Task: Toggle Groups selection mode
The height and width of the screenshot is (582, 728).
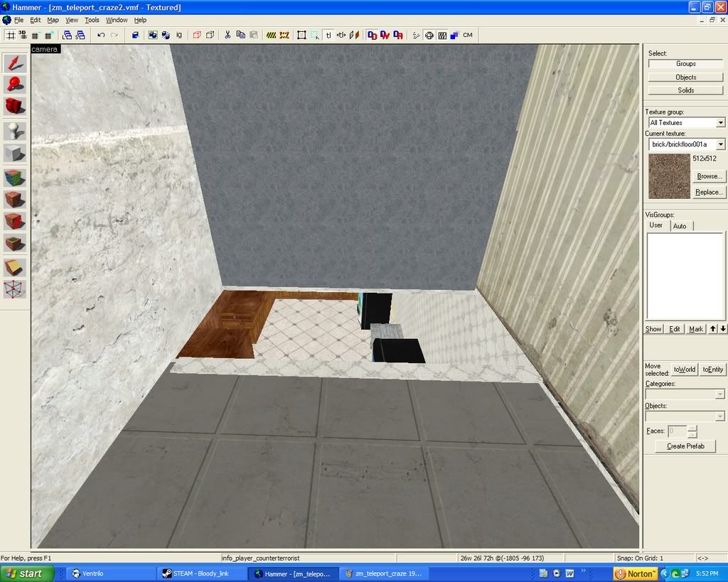Action: 685,64
